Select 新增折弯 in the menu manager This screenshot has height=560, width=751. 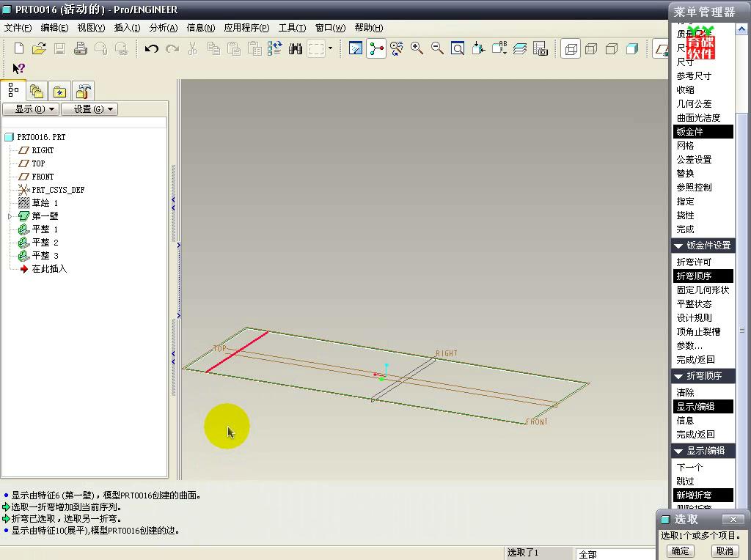[x=703, y=495]
